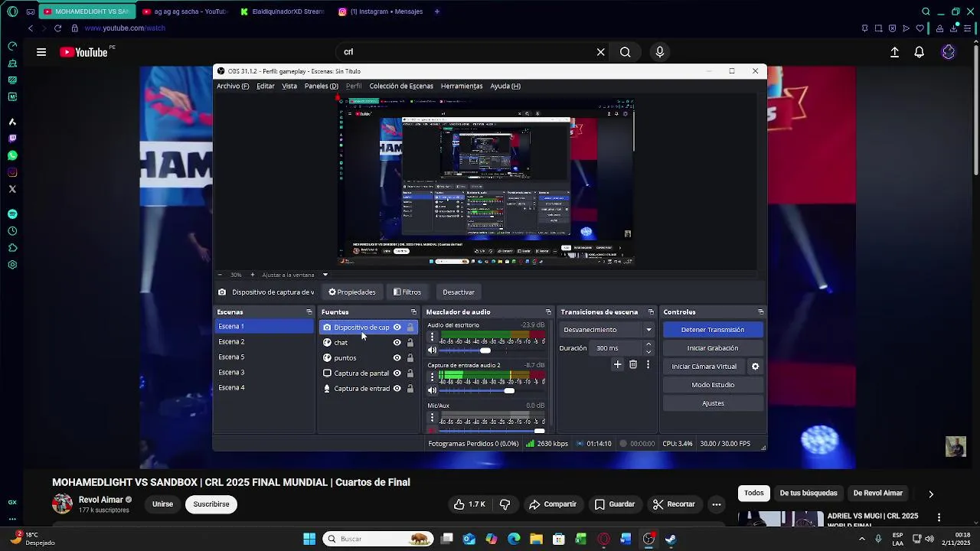The image size is (980, 551).
Task: Click Modo Estudio button
Action: pos(713,385)
